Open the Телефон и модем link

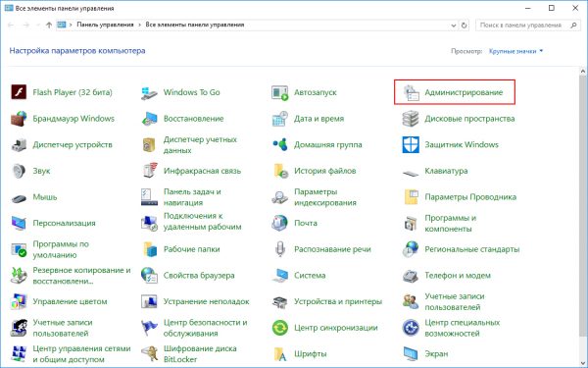(458, 276)
